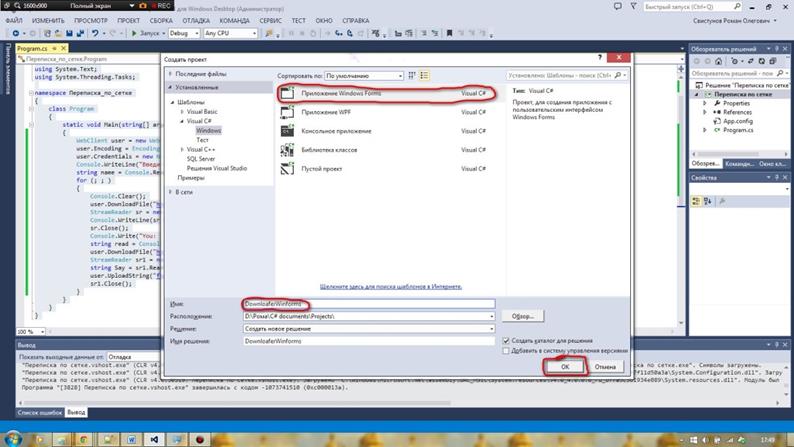Image resolution: width=794 pixels, height=447 pixels.
Task: Click Categorized icon in Properties panel
Action: point(696,201)
